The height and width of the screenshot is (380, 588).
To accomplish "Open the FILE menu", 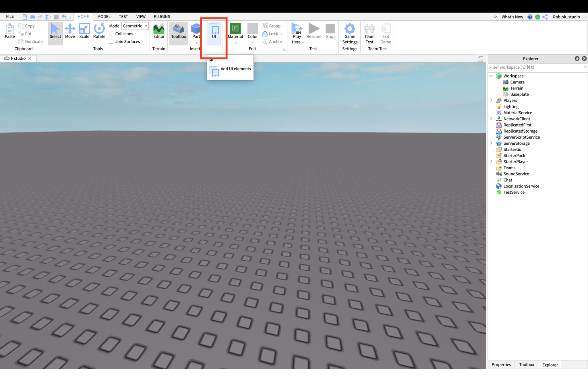I will coord(10,16).
